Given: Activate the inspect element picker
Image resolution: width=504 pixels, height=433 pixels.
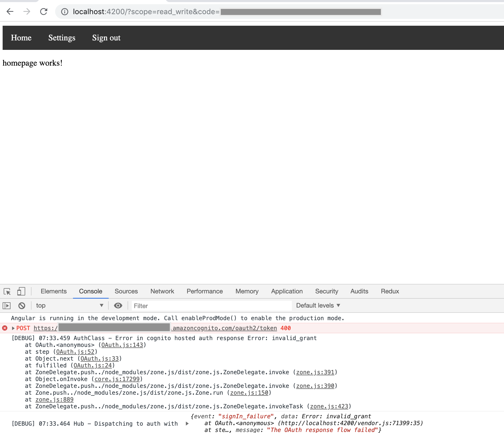Looking at the screenshot, I should pyautogui.click(x=7, y=291).
